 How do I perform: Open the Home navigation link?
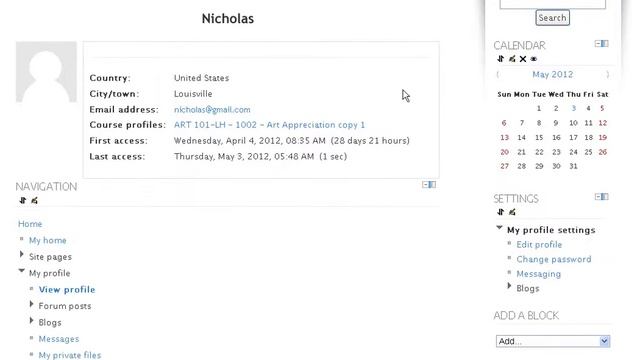[x=30, y=224]
